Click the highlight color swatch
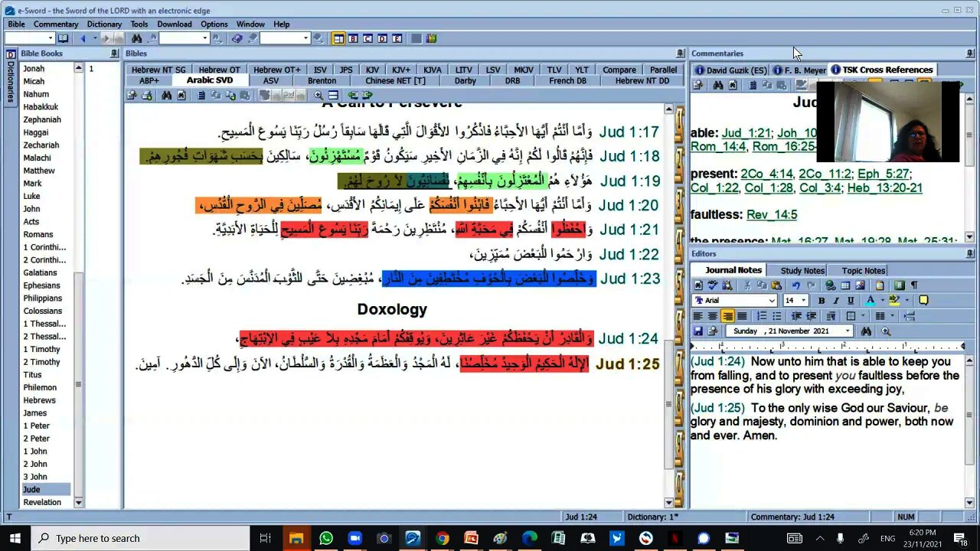The width and height of the screenshot is (980, 551). click(894, 301)
